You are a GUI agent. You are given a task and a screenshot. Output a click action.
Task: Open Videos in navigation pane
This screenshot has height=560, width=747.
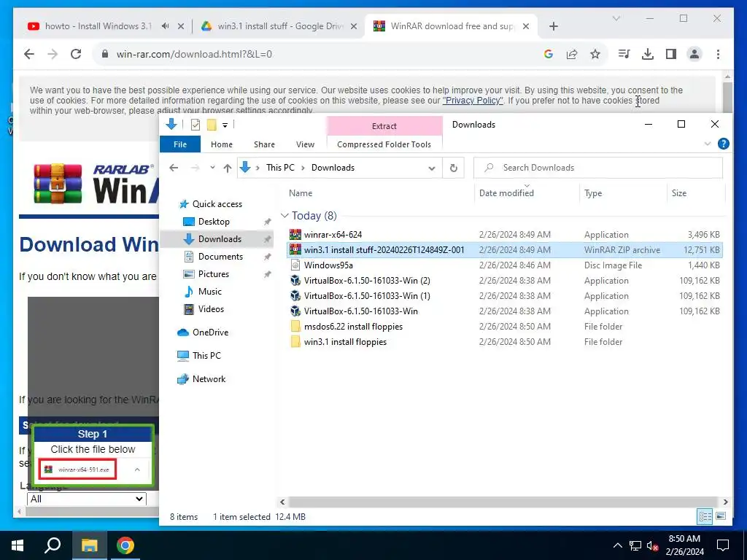click(211, 309)
